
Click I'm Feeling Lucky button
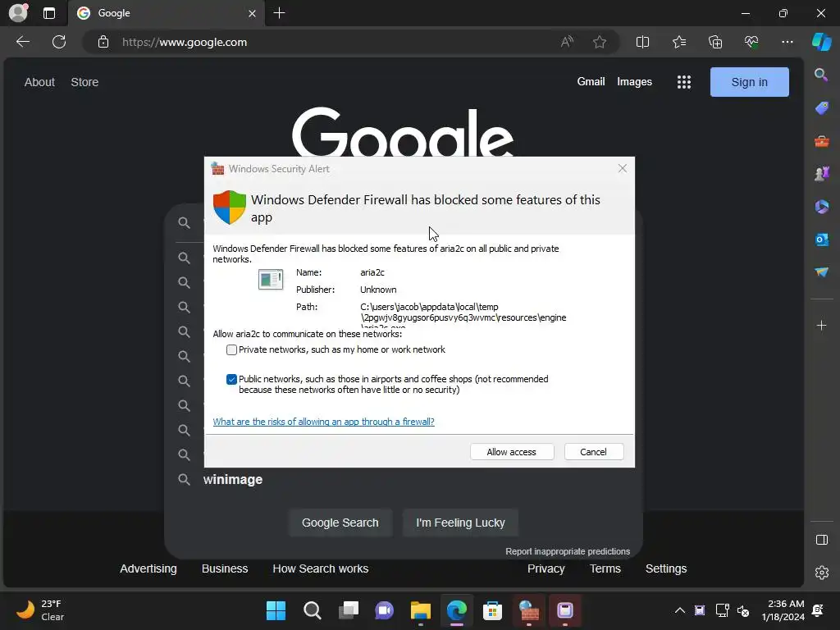[x=460, y=523]
